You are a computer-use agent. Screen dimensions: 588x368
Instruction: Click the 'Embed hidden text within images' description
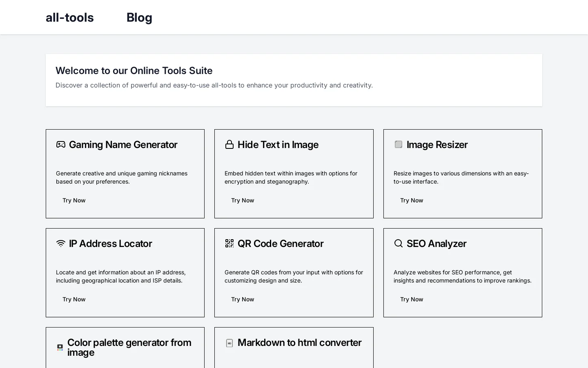coord(291,177)
